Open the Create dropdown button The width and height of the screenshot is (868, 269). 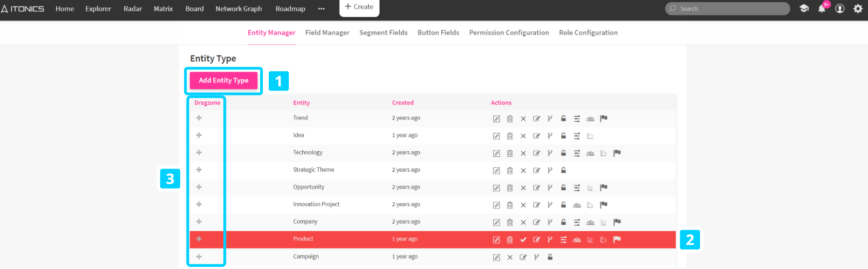point(359,7)
